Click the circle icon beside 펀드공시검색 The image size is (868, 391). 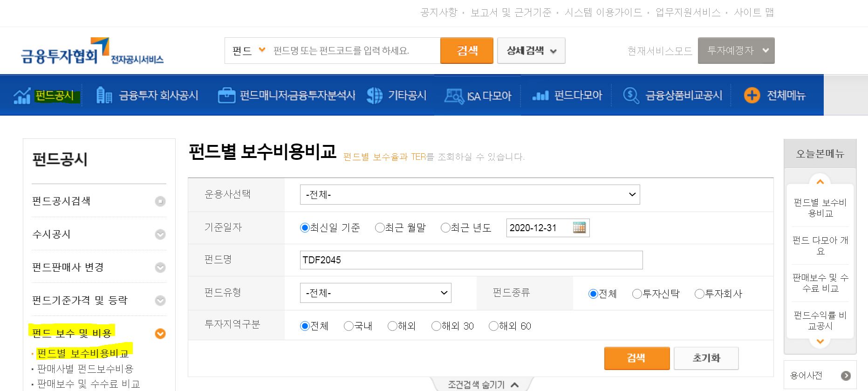(x=160, y=201)
